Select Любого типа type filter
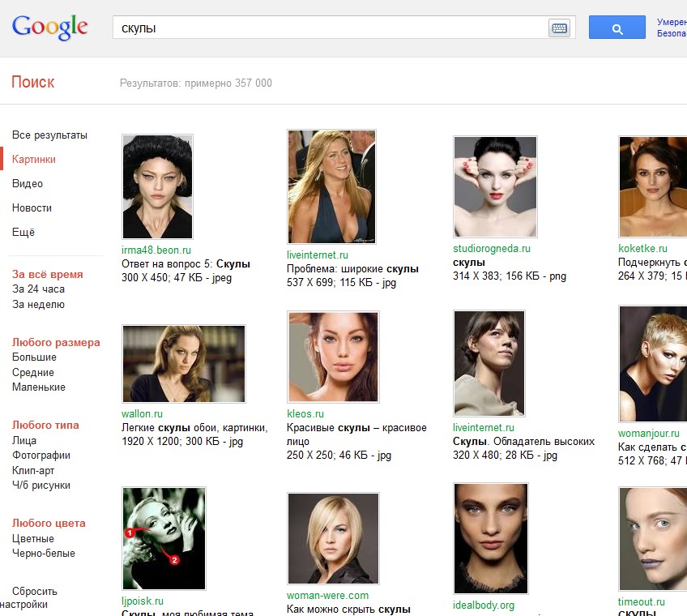 (x=45, y=426)
